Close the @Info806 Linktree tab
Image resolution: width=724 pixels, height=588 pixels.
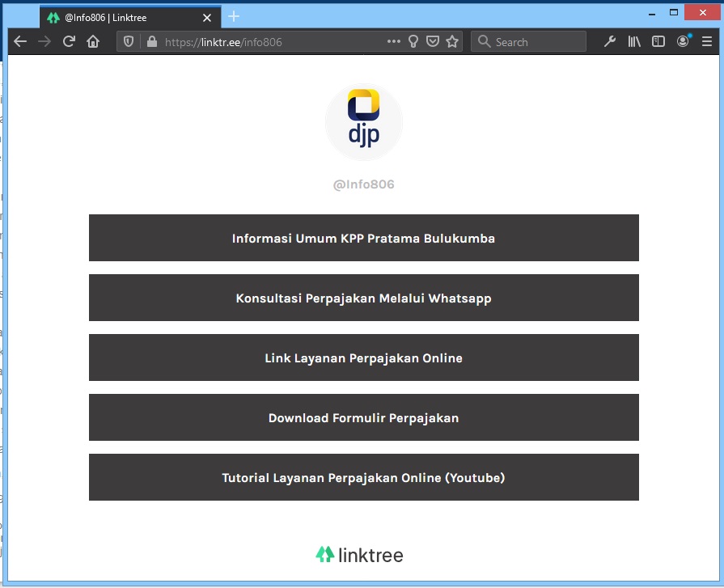coord(207,18)
